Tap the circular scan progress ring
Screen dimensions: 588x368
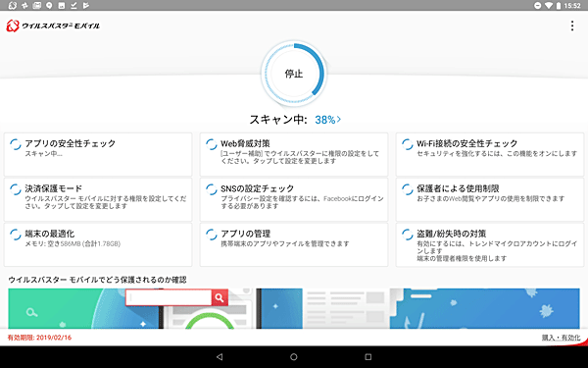(x=294, y=74)
